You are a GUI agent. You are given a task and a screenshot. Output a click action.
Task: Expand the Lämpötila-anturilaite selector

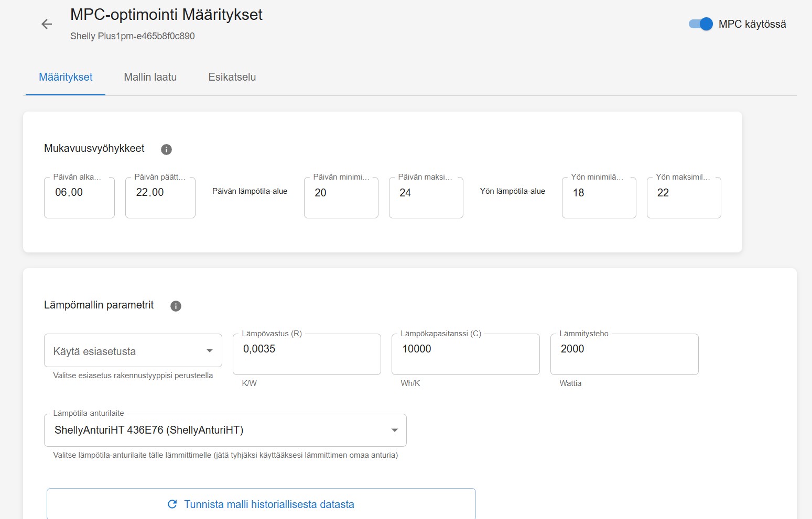coord(225,430)
